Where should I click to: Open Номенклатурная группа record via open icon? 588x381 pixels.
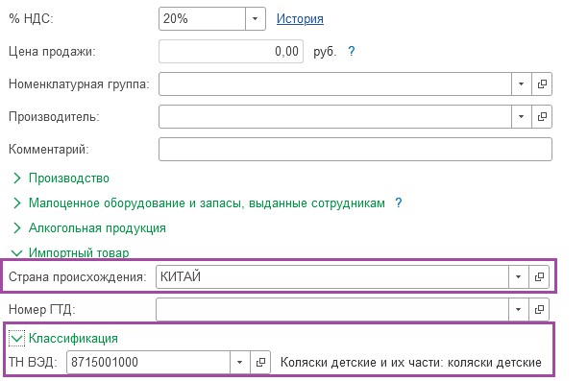pos(542,83)
